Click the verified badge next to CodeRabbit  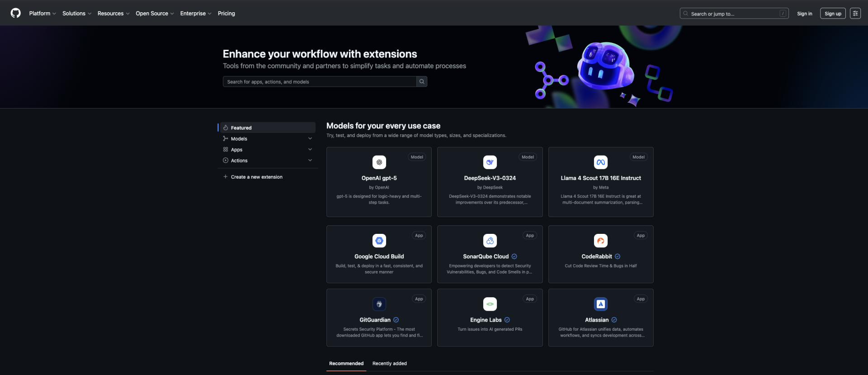click(618, 256)
